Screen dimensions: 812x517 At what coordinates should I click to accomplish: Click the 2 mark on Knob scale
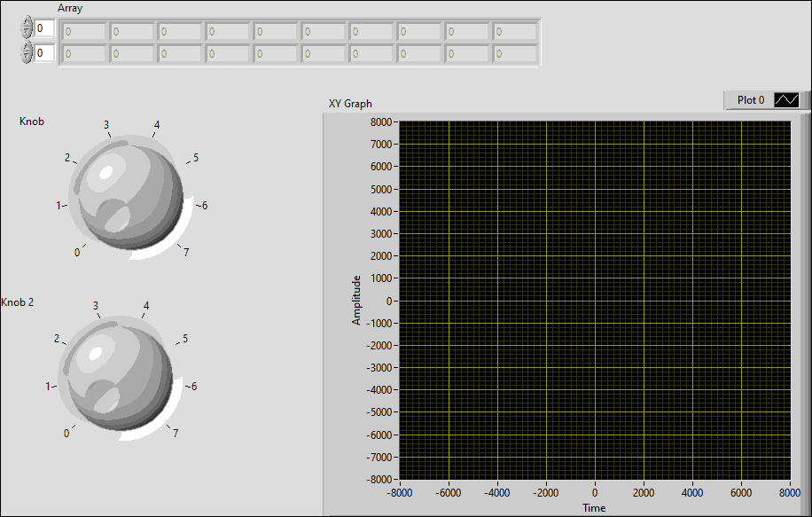coord(67,158)
